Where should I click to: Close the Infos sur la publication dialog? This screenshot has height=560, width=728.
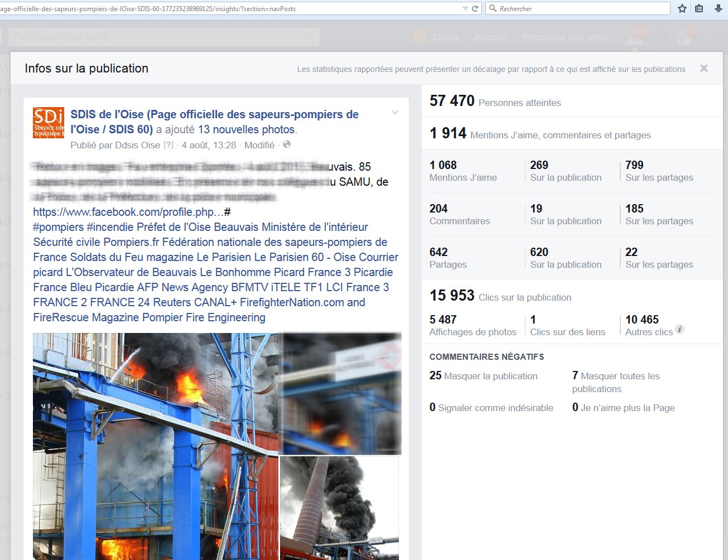[703, 68]
